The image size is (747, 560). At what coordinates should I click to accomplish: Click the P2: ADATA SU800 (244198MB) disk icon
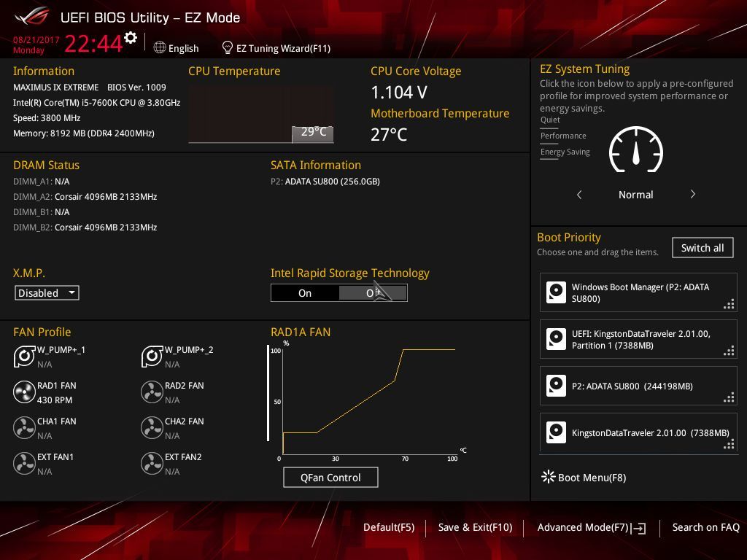[556, 386]
